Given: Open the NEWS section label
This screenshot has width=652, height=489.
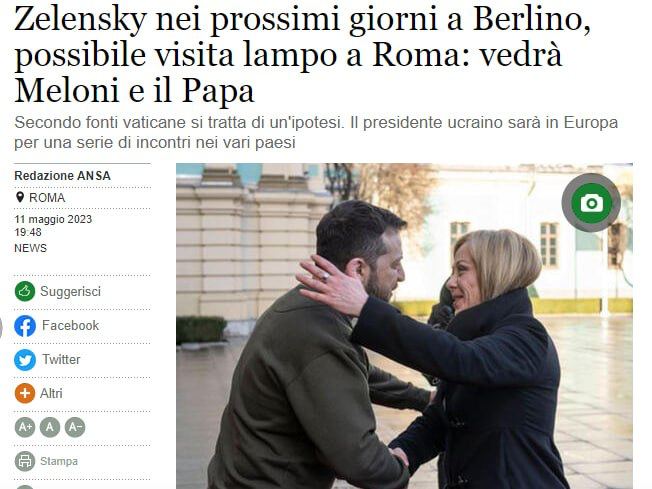Looking at the screenshot, I should pos(30,248).
